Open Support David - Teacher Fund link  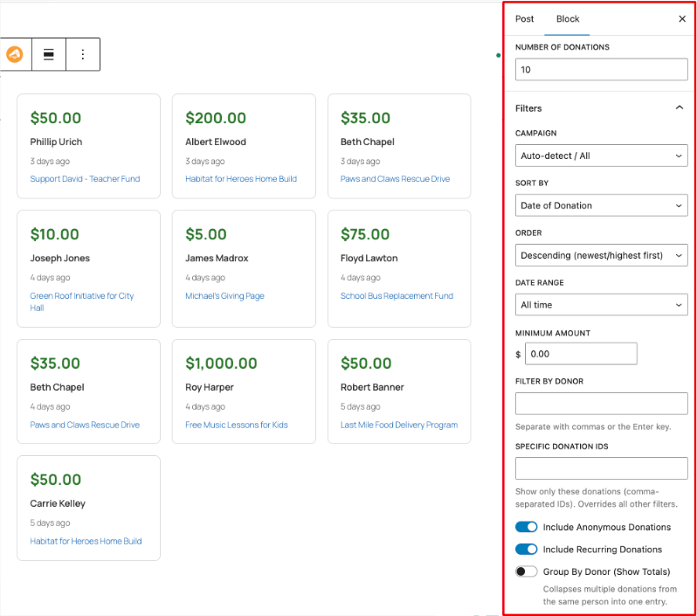point(85,179)
